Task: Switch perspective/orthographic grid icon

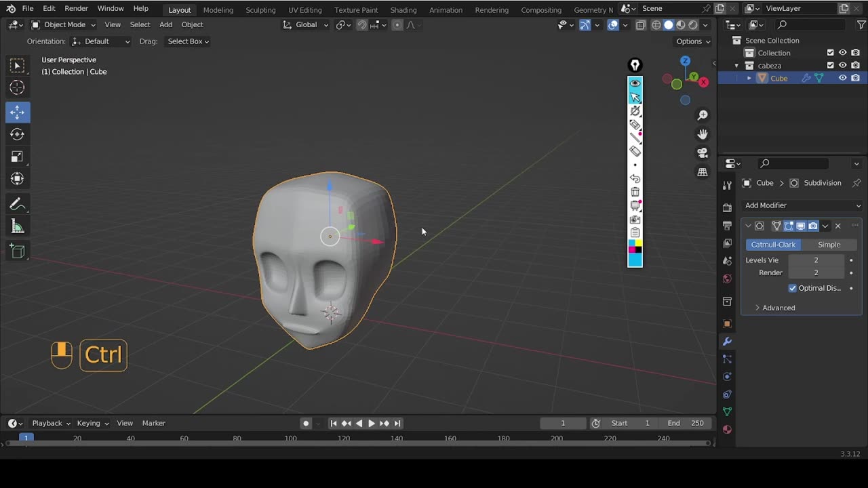Action: click(x=703, y=172)
